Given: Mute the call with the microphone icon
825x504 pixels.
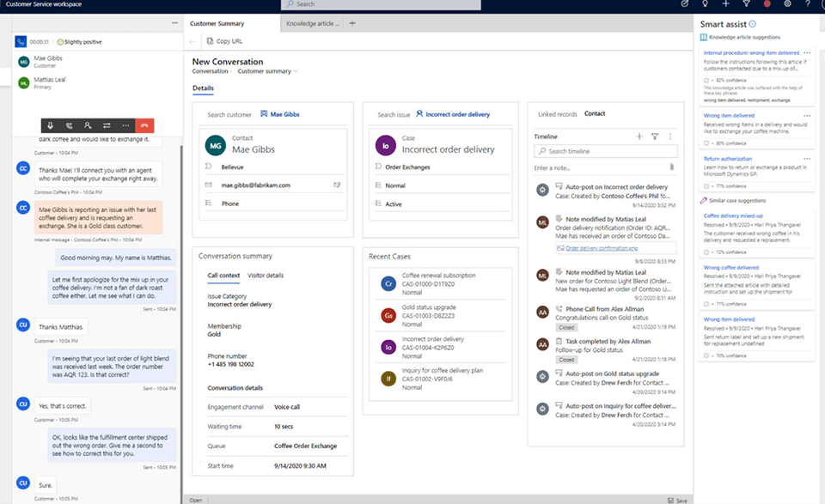Looking at the screenshot, I should (x=50, y=125).
